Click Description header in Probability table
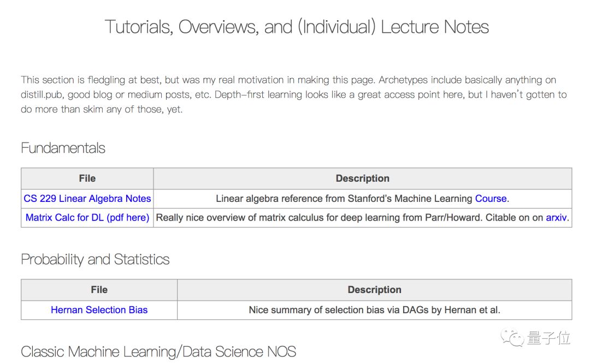Image resolution: width=590 pixels, height=364 pixels. [x=374, y=290]
